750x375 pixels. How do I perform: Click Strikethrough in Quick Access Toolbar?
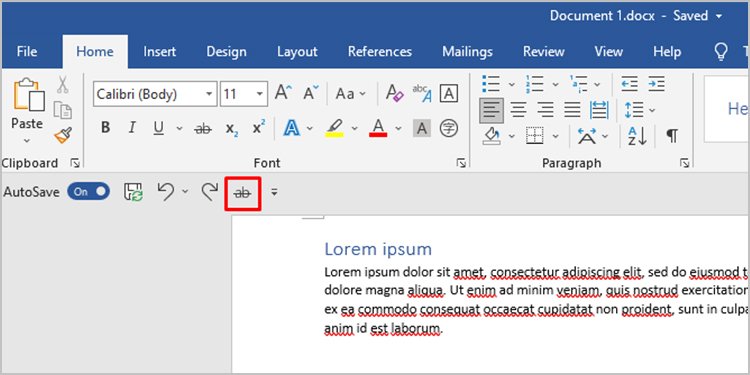tap(243, 193)
